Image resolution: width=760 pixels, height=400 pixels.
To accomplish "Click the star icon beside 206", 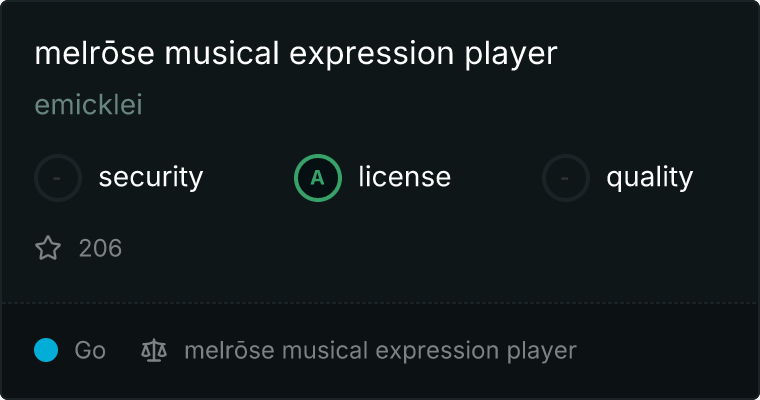I will pyautogui.click(x=48, y=248).
